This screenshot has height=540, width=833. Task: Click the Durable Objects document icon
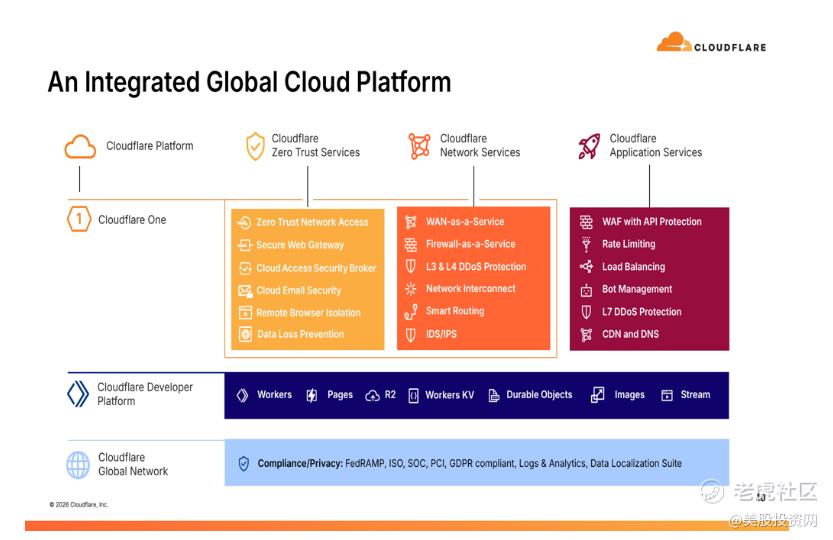[494, 395]
